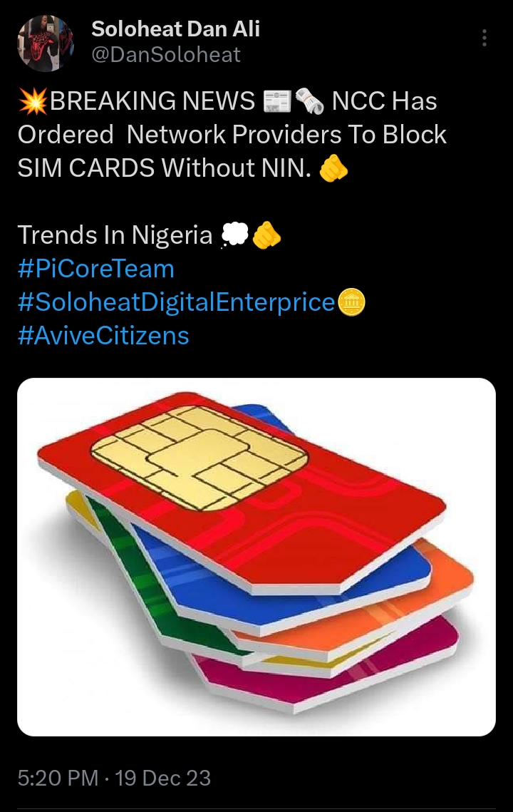Click the rolled-up newspaper emoji
Image resolution: width=513 pixels, height=812 pixels.
point(309,101)
